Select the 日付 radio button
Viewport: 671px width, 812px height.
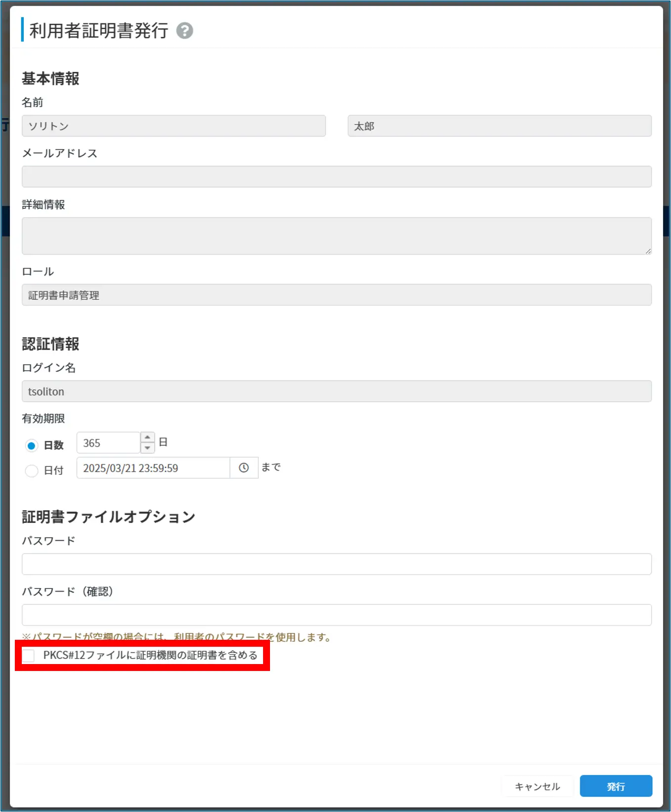[32, 471]
